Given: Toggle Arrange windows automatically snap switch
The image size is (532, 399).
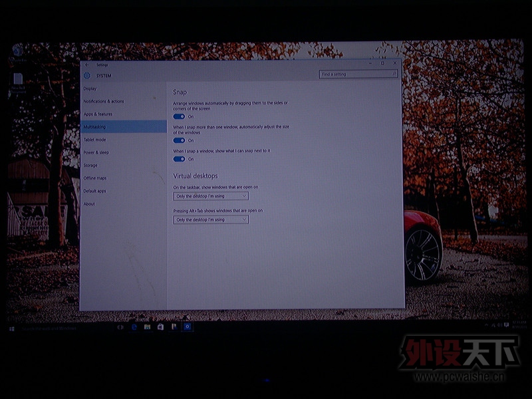Looking at the screenshot, I should (179, 116).
